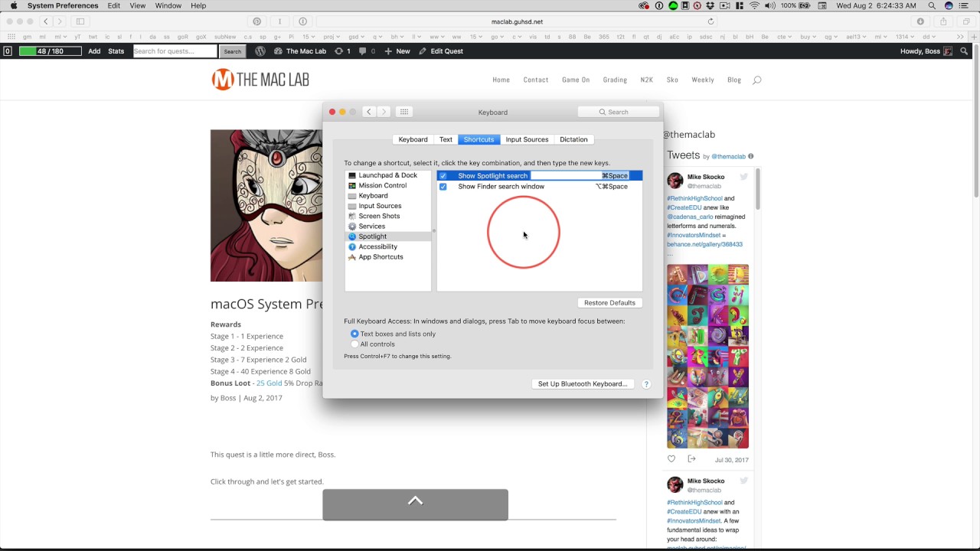Open buy bookmarks folder dropdown

pyautogui.click(x=808, y=37)
